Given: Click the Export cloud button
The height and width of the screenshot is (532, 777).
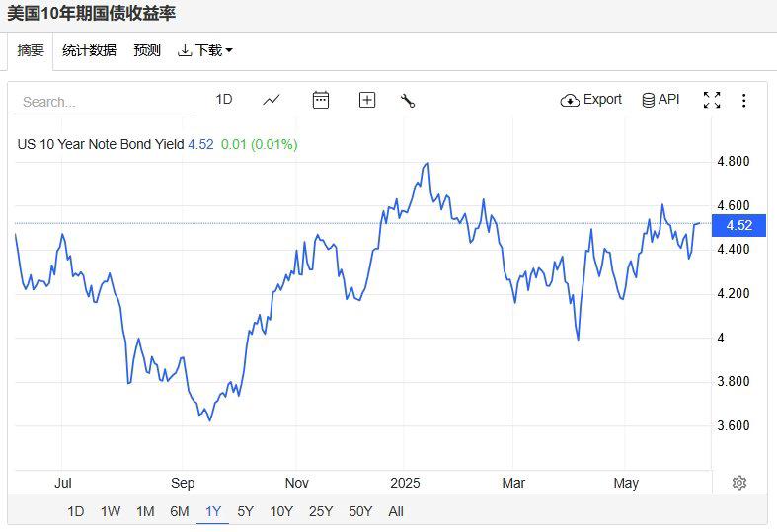Looking at the screenshot, I should tap(590, 100).
